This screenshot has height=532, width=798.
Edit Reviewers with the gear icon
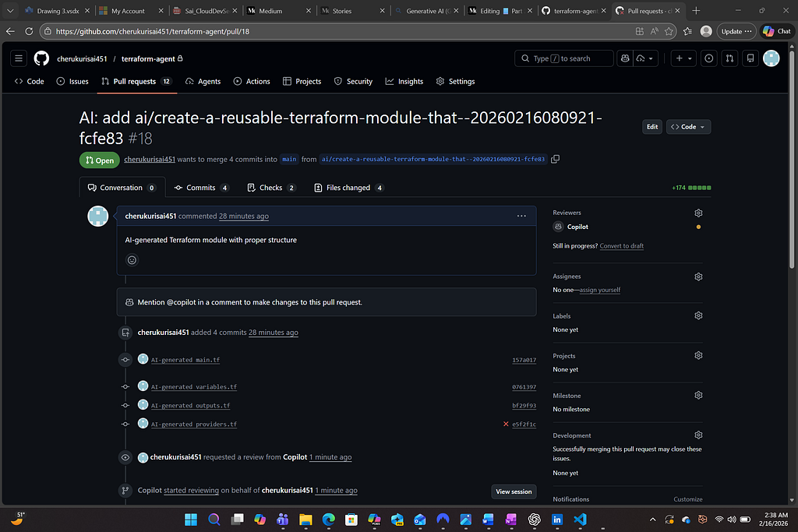(x=699, y=213)
